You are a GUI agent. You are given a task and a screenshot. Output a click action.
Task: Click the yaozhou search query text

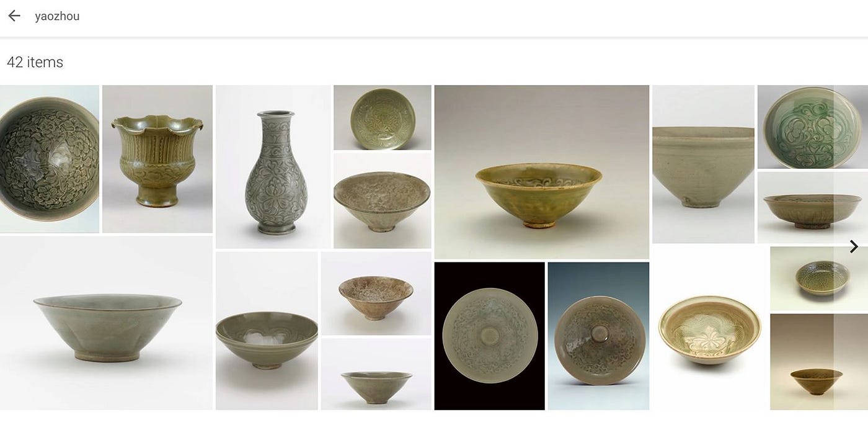tap(57, 17)
